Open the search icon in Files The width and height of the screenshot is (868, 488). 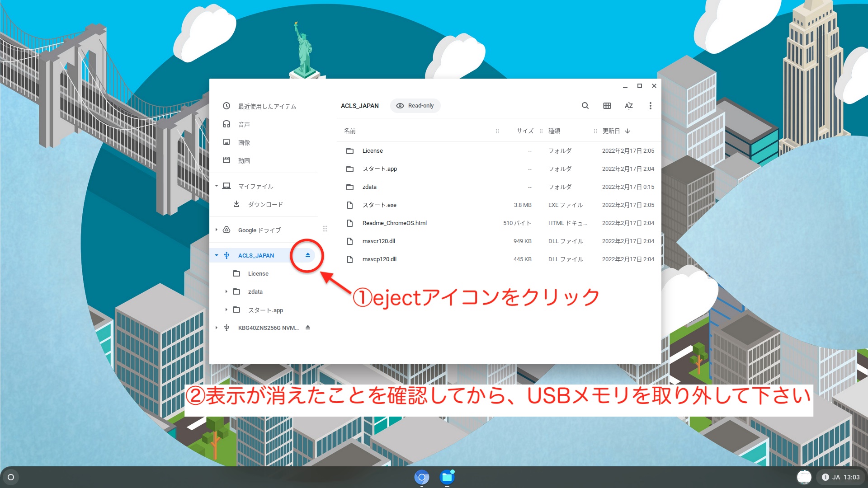coord(585,106)
